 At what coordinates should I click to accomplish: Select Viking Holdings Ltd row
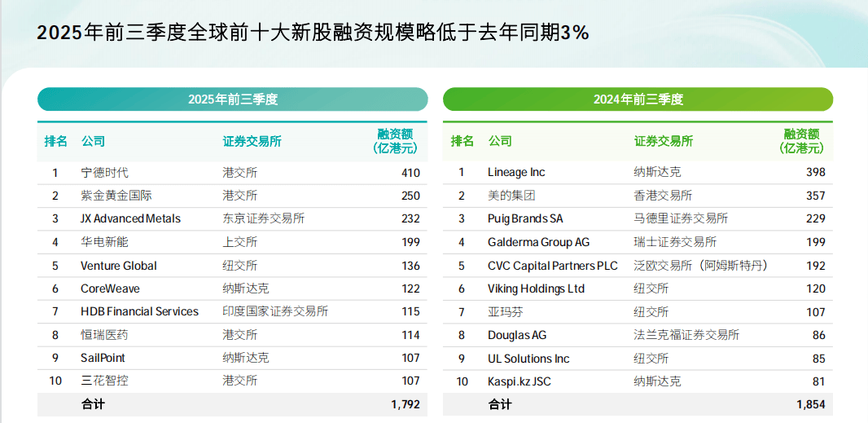[638, 289]
